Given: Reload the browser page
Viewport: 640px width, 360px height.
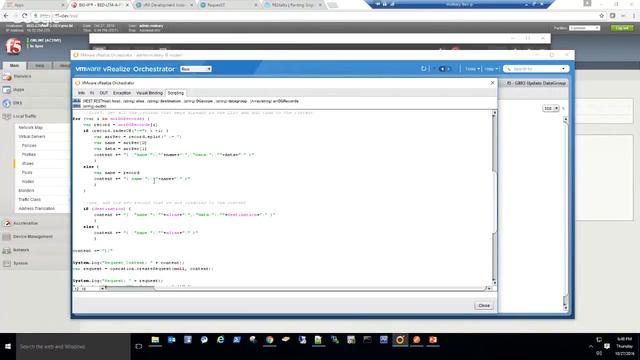Looking at the screenshot, I should [25, 16].
